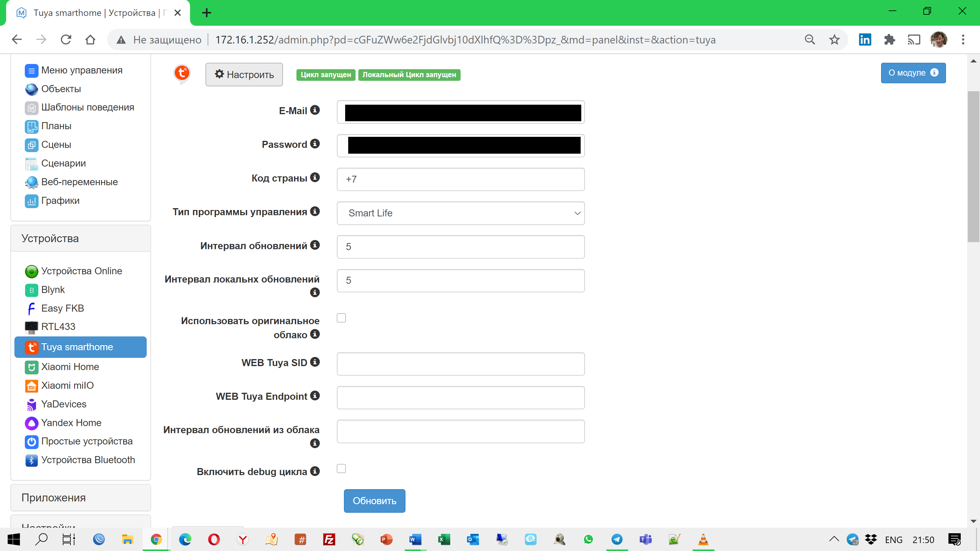Enable Включить debug цикла checkbox
The height and width of the screenshot is (551, 980).
click(x=341, y=468)
